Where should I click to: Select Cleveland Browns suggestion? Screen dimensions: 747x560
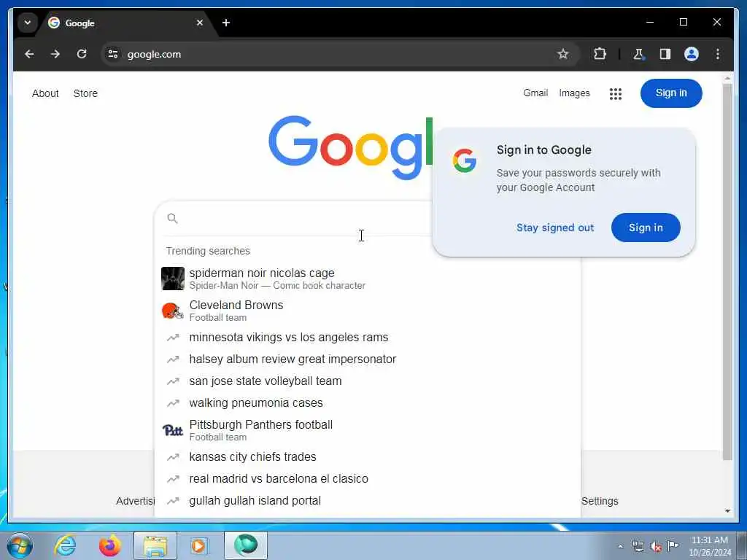(x=368, y=311)
